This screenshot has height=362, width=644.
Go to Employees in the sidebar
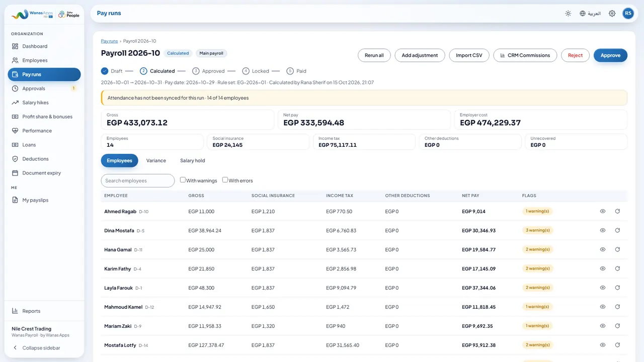44,60
